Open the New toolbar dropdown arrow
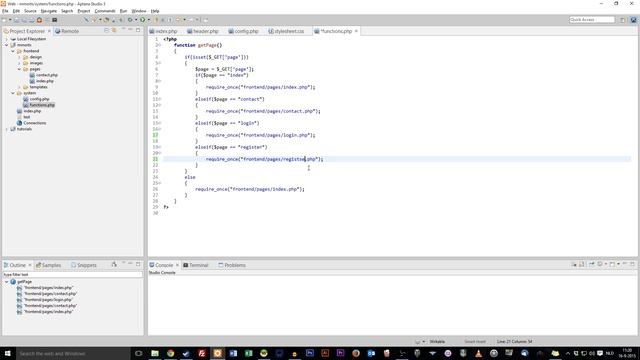This screenshot has height=360, width=640. (x=10, y=20)
